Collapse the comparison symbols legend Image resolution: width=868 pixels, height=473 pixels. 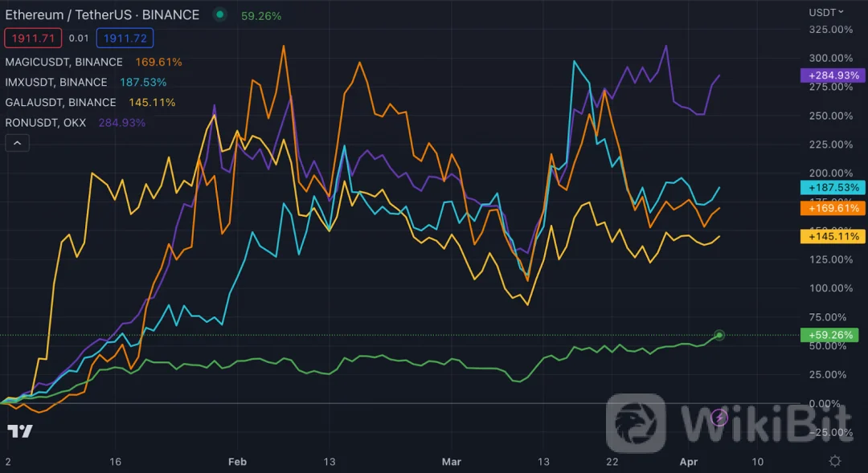[x=18, y=143]
